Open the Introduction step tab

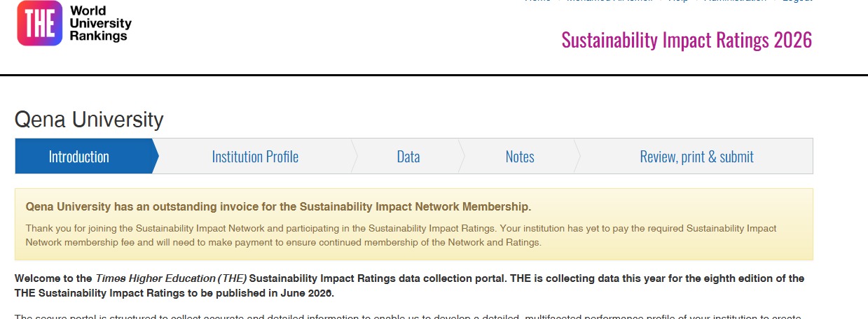coord(79,156)
